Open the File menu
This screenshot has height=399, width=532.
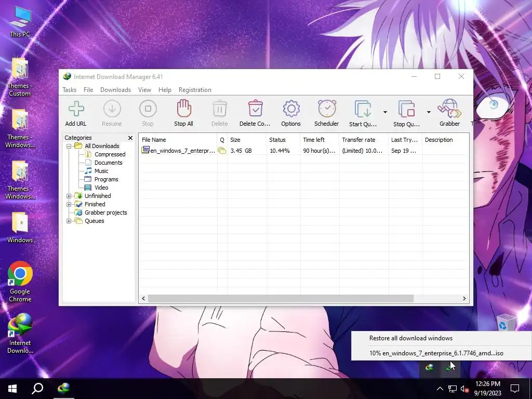(x=88, y=90)
